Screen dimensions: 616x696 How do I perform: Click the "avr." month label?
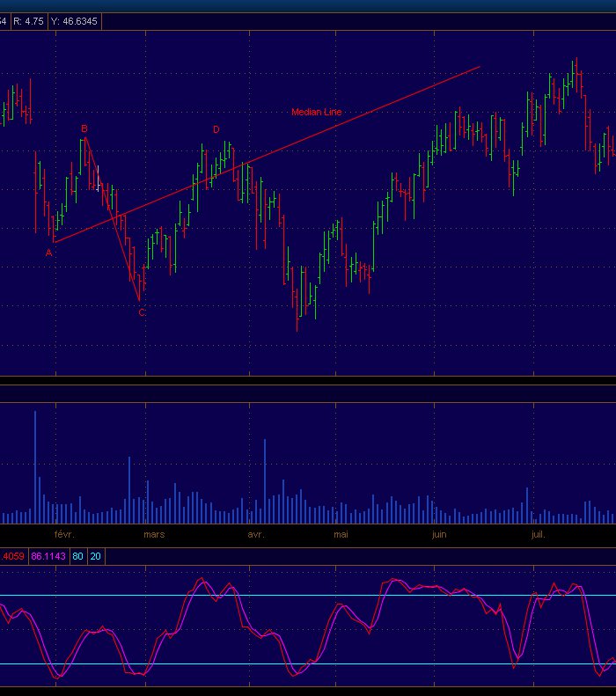(255, 534)
